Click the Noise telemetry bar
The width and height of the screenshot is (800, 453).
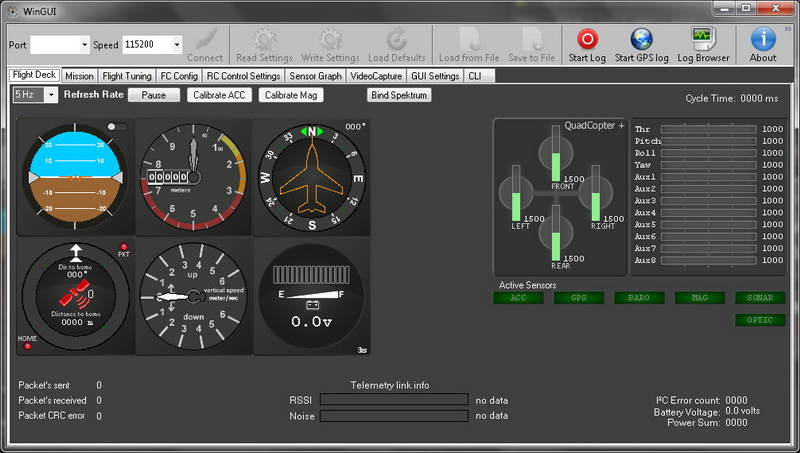point(394,416)
